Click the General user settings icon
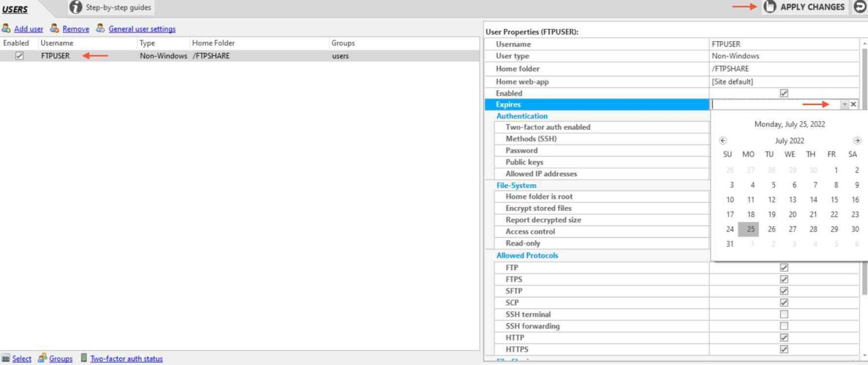Image resolution: width=868 pixels, height=365 pixels. (x=99, y=28)
